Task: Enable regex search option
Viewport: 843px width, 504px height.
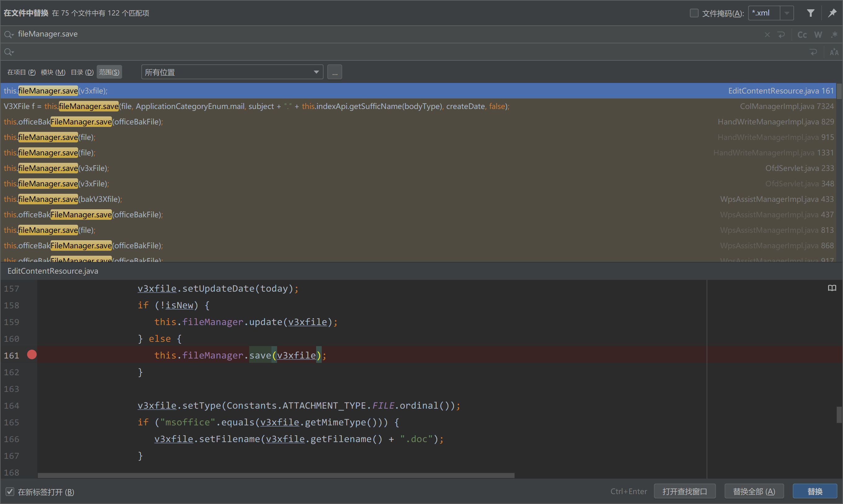Action: coord(834,35)
